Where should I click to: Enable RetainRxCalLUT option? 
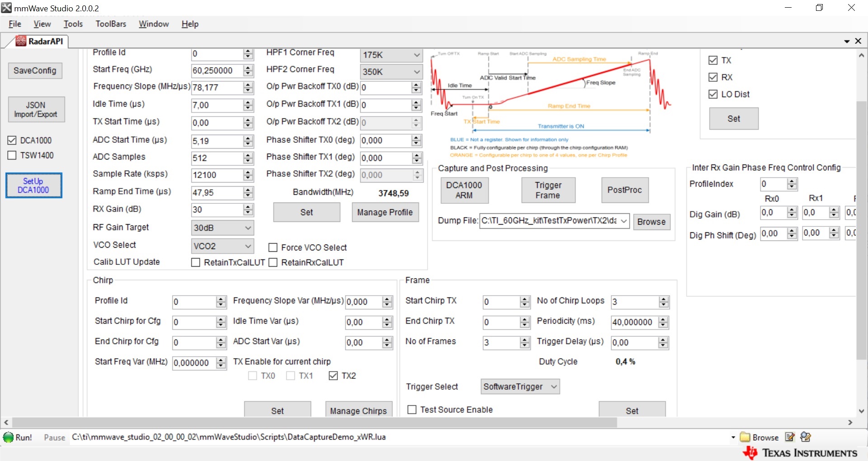(x=273, y=263)
